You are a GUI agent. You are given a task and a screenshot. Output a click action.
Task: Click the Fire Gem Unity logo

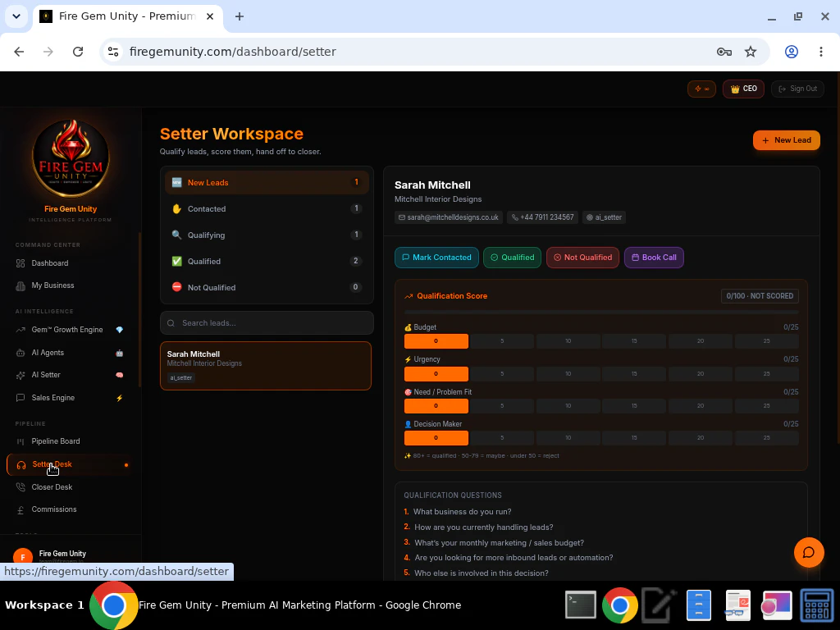(x=71, y=158)
